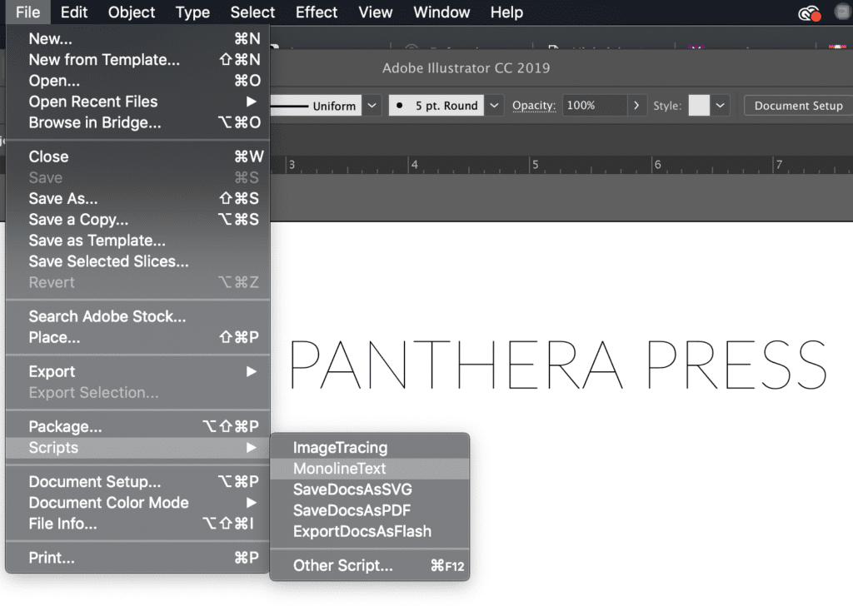Click the Opacity 100% input field
Screen dimensions: 853x616
(x=595, y=106)
